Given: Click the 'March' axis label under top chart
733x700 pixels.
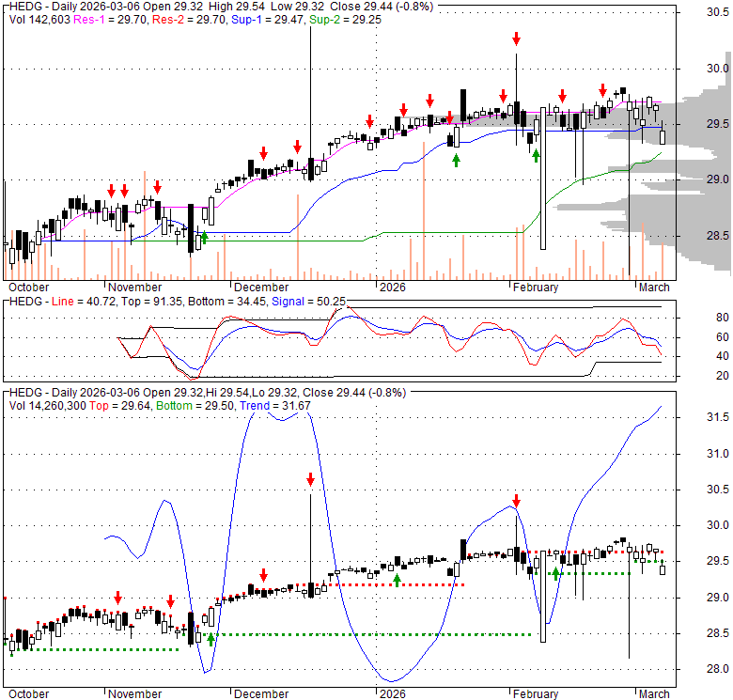Looking at the screenshot, I should [654, 288].
